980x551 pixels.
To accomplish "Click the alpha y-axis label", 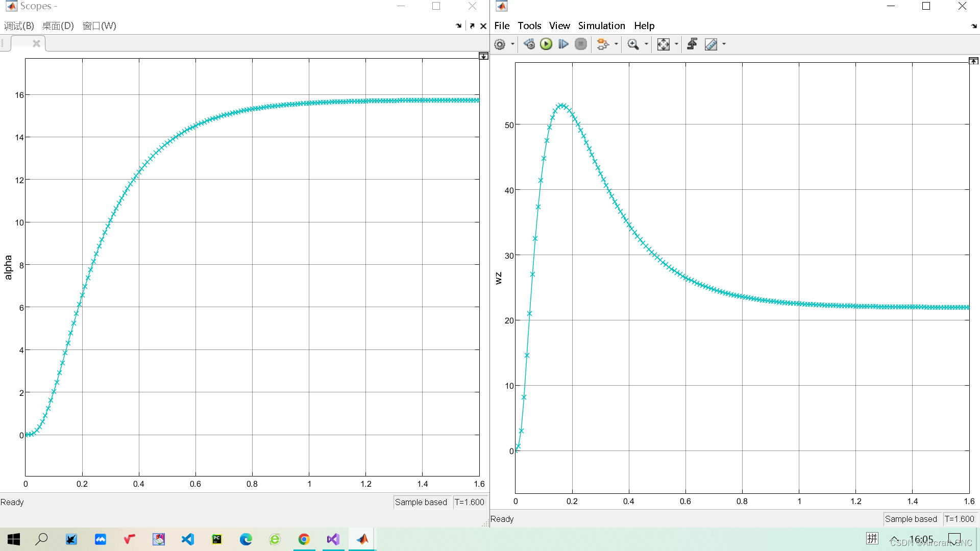I will coord(8,267).
